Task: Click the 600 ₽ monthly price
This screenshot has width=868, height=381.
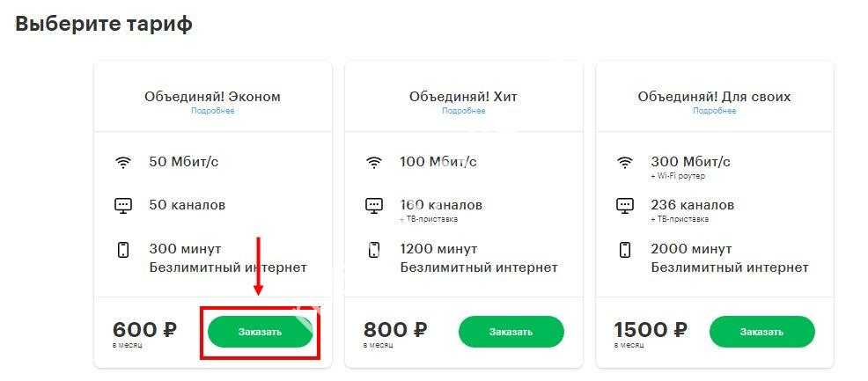Action: 144,331
